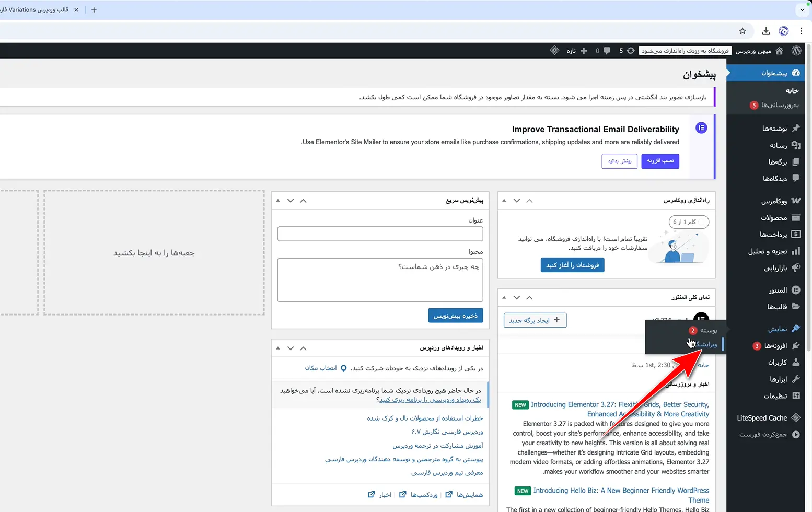Click the تنظیمات settings icon
The image size is (812, 512).
796,395
